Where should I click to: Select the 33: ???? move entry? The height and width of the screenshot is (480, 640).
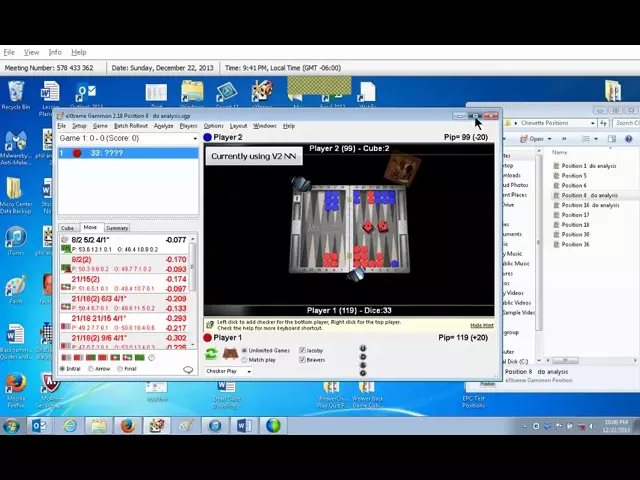click(128, 153)
